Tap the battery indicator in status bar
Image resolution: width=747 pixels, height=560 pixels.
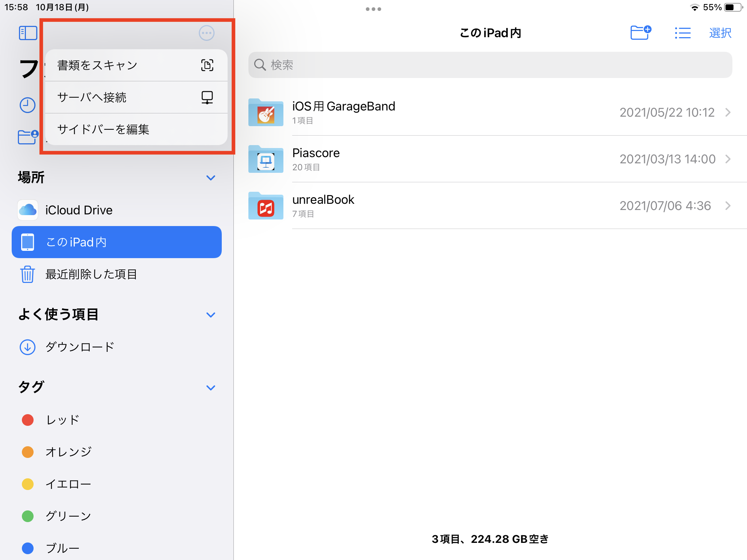734,7
